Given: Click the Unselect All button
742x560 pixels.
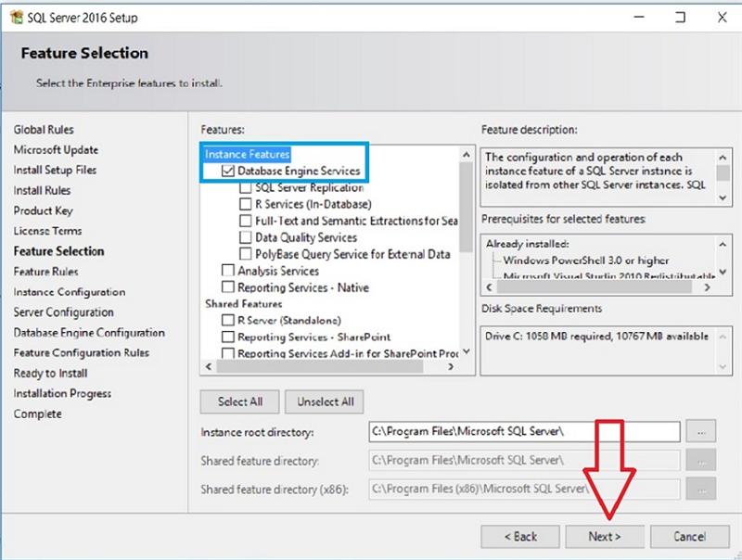Looking at the screenshot, I should coord(325,402).
